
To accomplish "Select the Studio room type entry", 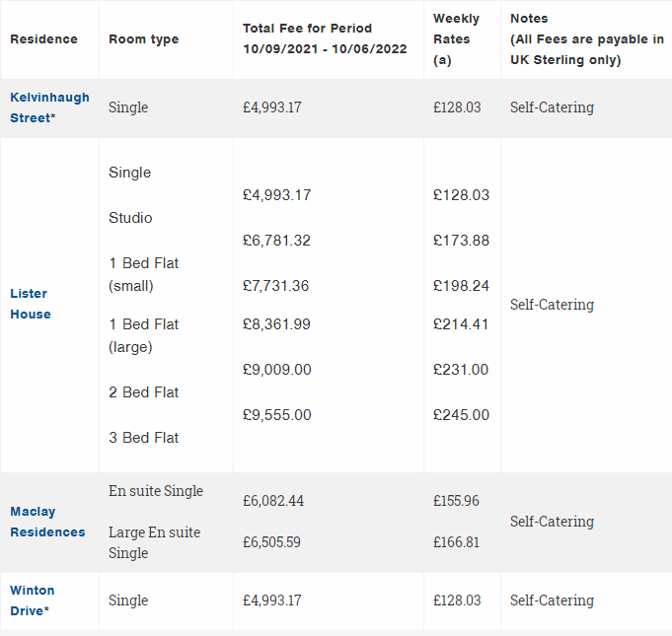I will (x=130, y=218).
